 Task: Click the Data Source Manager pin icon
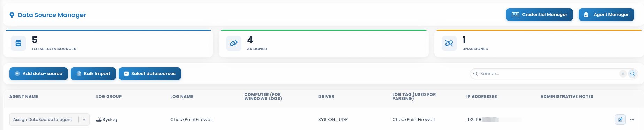point(12,15)
